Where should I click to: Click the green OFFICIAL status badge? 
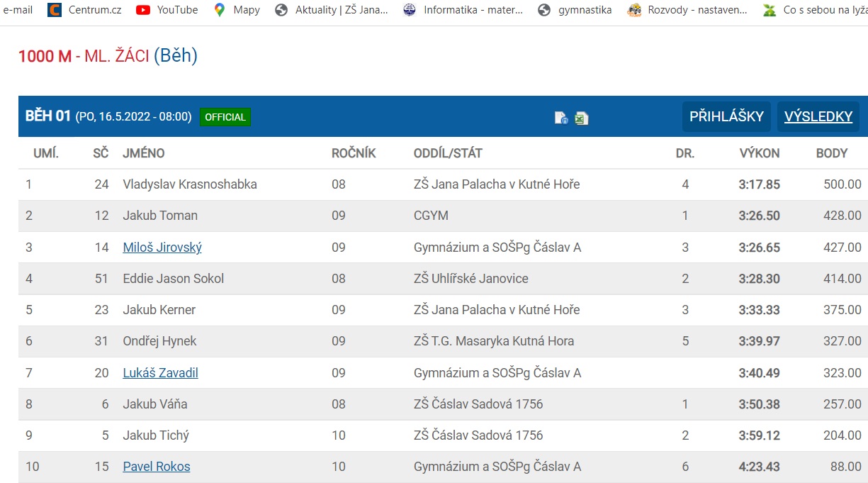(225, 117)
